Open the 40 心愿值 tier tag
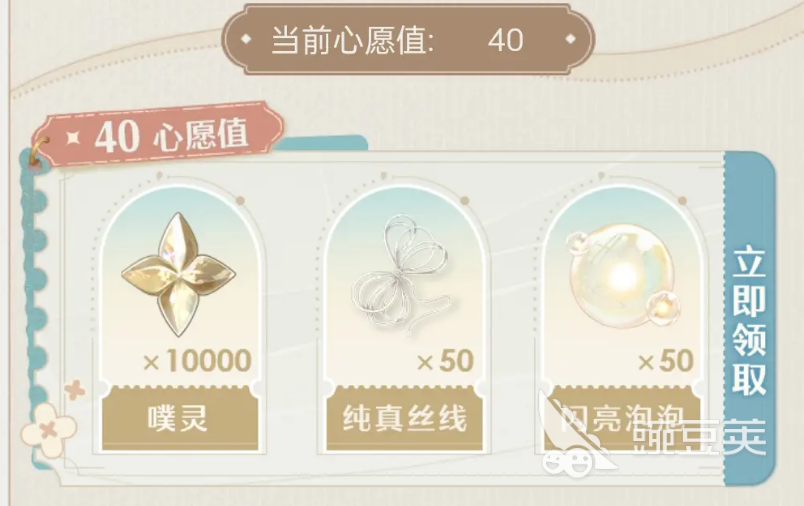804x506 pixels. pyautogui.click(x=159, y=134)
